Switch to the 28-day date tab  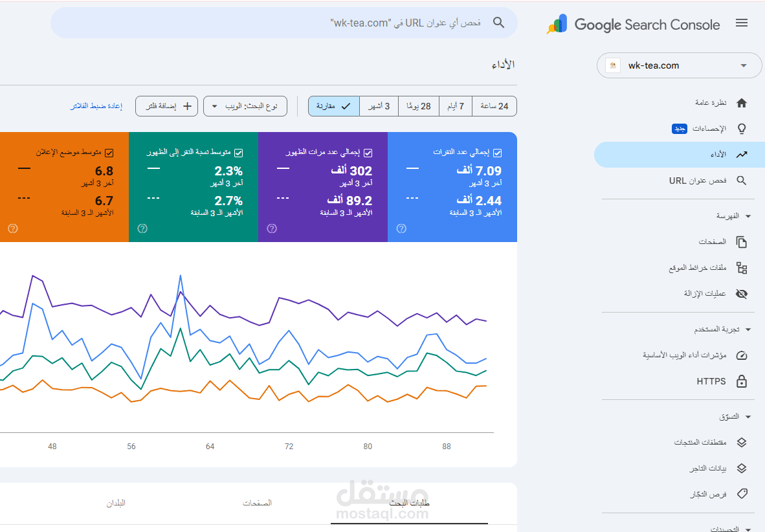418,105
